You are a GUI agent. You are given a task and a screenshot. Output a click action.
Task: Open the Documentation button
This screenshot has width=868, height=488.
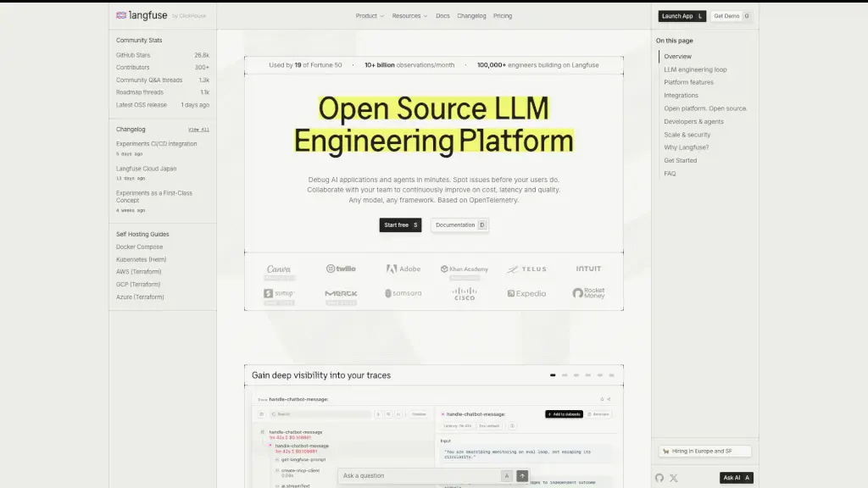click(x=459, y=225)
